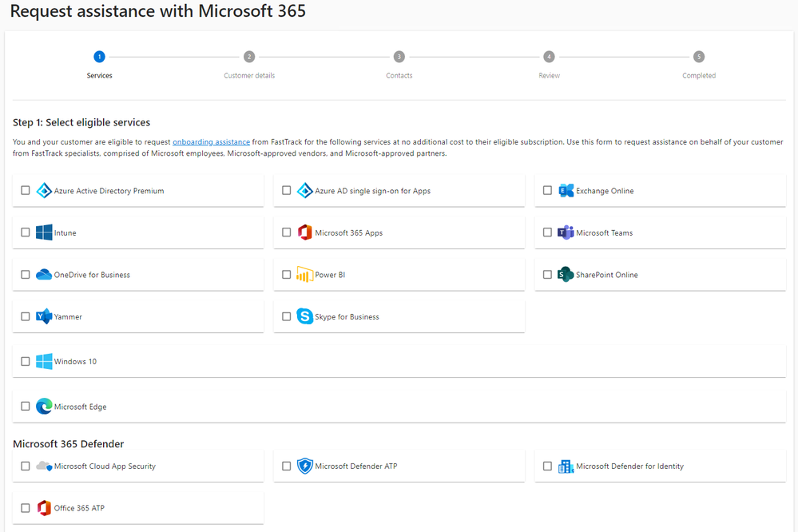Check the Microsoft 365 Apps checkbox
This screenshot has height=532, width=798.
(287, 232)
